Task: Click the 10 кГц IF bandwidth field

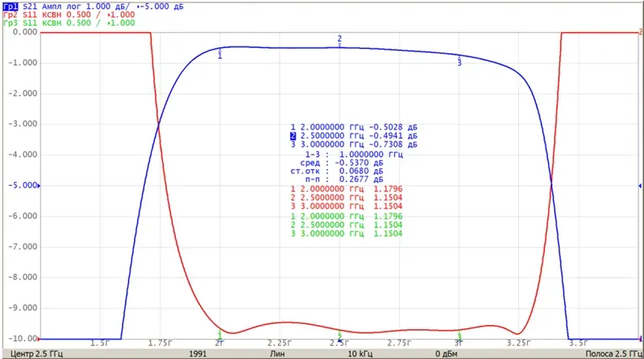Action: (x=360, y=353)
